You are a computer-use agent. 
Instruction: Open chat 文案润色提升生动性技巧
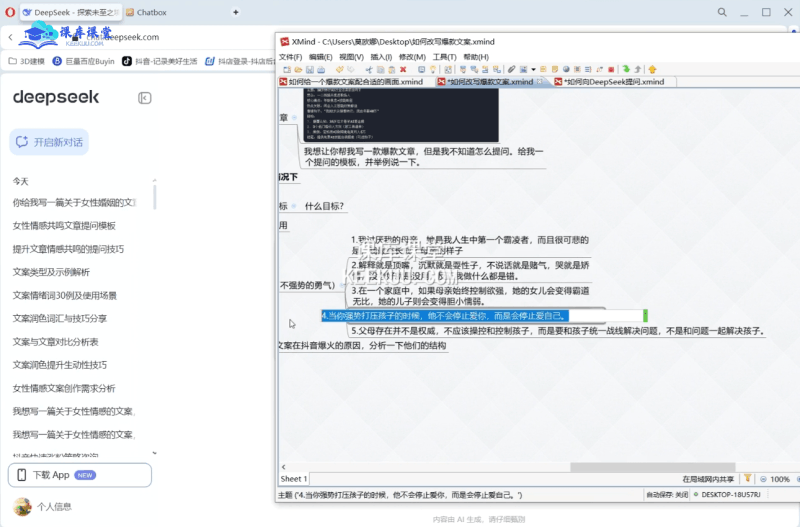[x=60, y=365]
